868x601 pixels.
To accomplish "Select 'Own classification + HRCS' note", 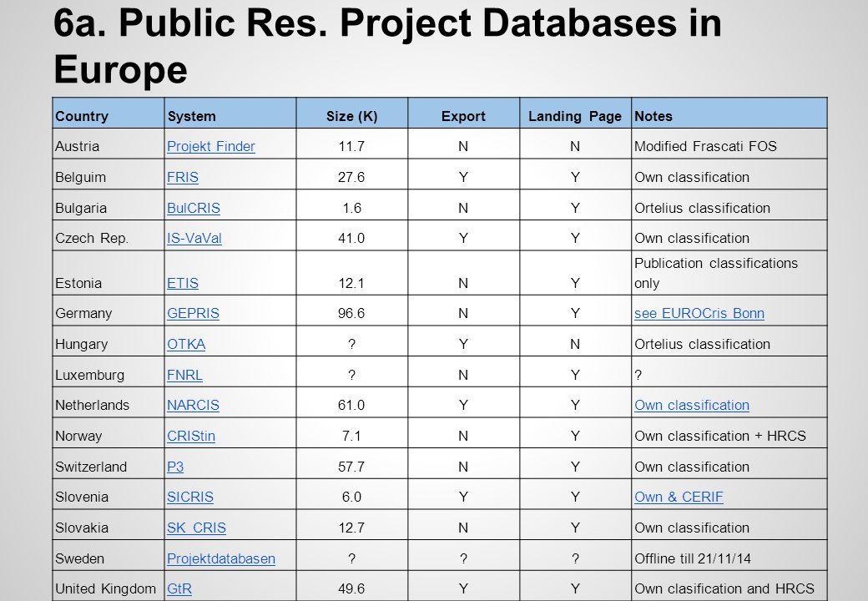I will [x=720, y=436].
